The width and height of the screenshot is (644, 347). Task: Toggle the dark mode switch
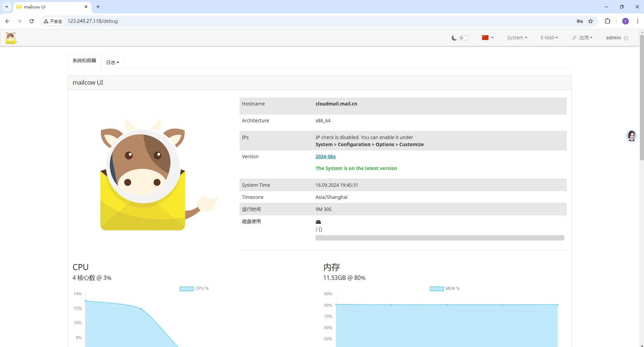tap(464, 38)
